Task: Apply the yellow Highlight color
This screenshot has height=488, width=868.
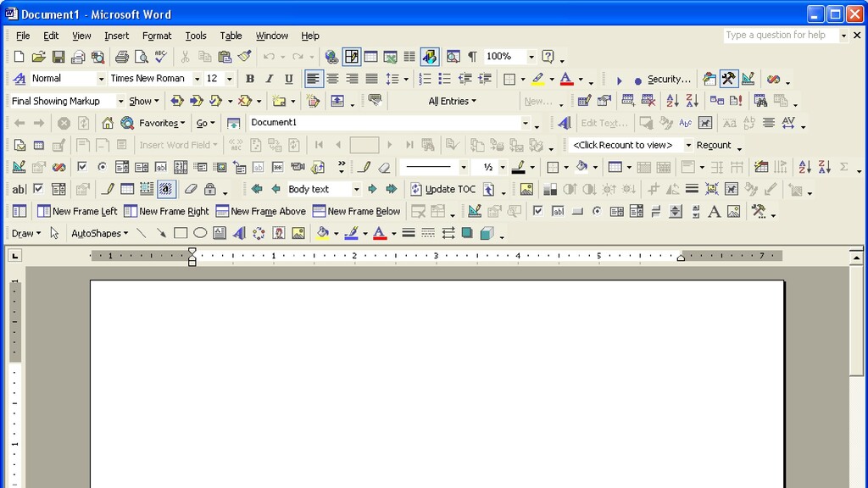Action: pos(537,79)
